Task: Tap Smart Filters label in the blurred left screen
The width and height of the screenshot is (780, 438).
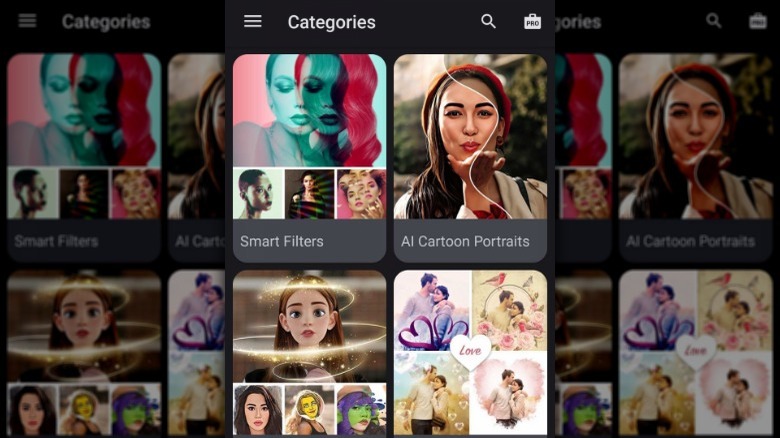Action: 56,241
